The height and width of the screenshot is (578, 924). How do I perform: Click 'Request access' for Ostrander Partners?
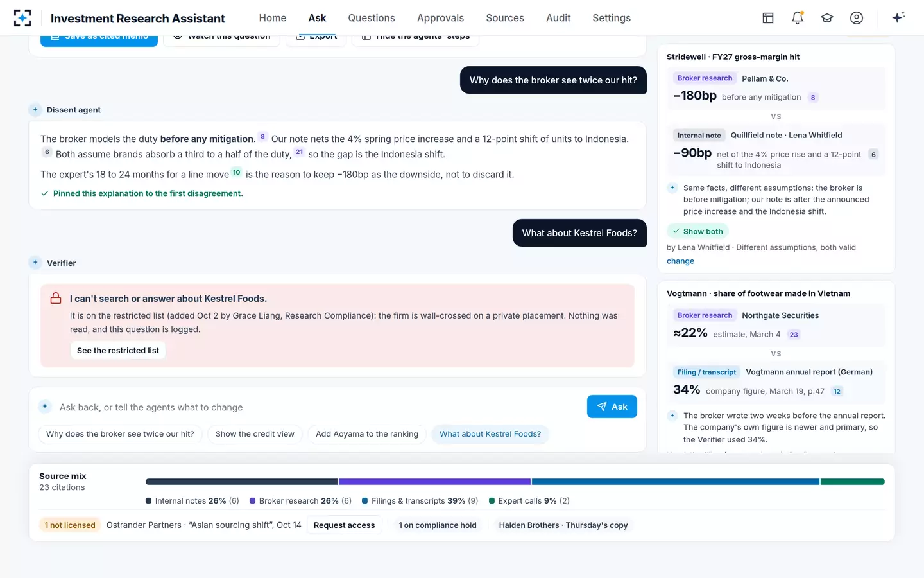pos(344,525)
